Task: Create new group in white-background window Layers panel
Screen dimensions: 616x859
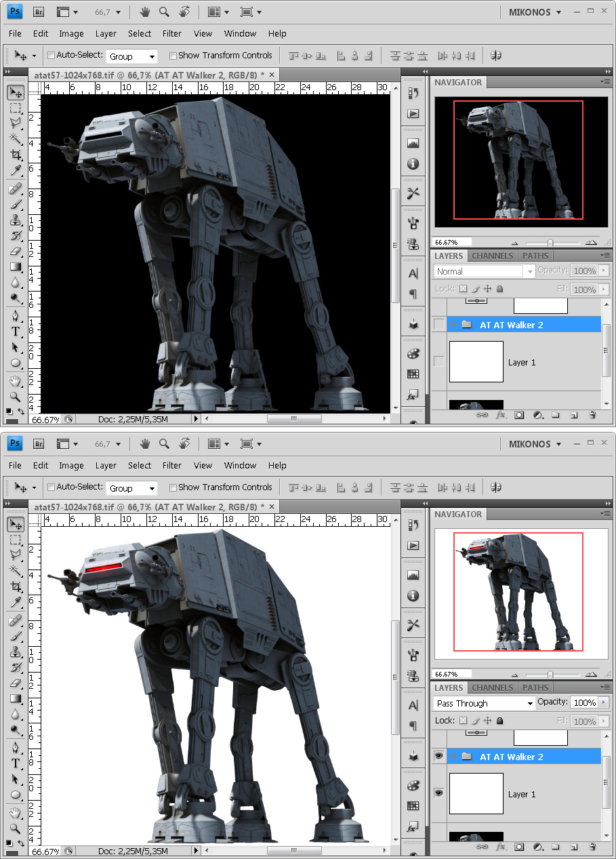Action: point(556,846)
